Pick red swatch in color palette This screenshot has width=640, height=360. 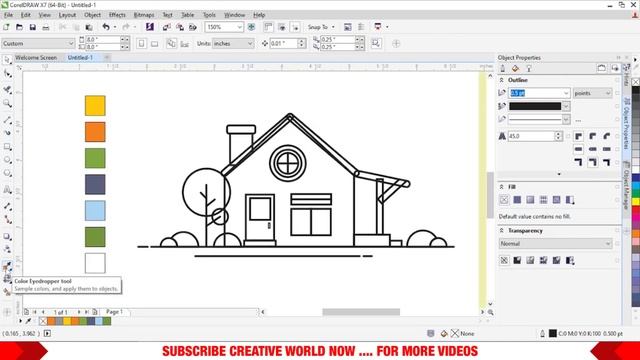point(636,209)
